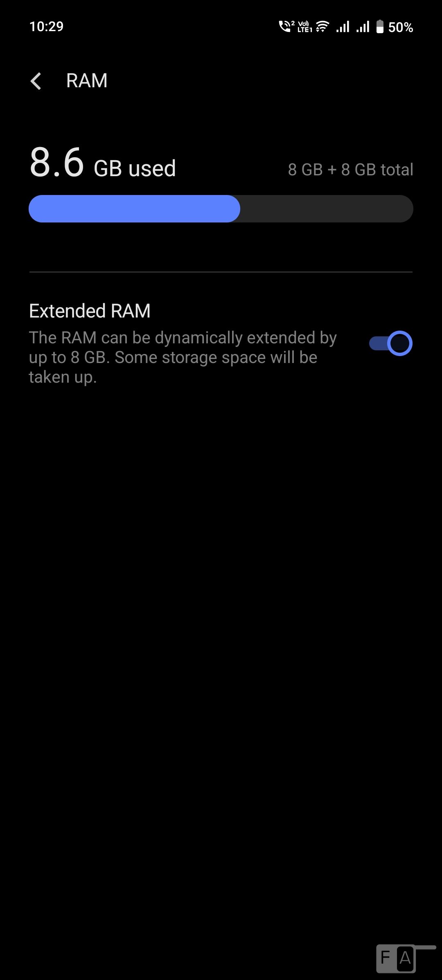This screenshot has height=980, width=442.
Task: Tap the VoLTE1 indicator icon
Action: (305, 27)
